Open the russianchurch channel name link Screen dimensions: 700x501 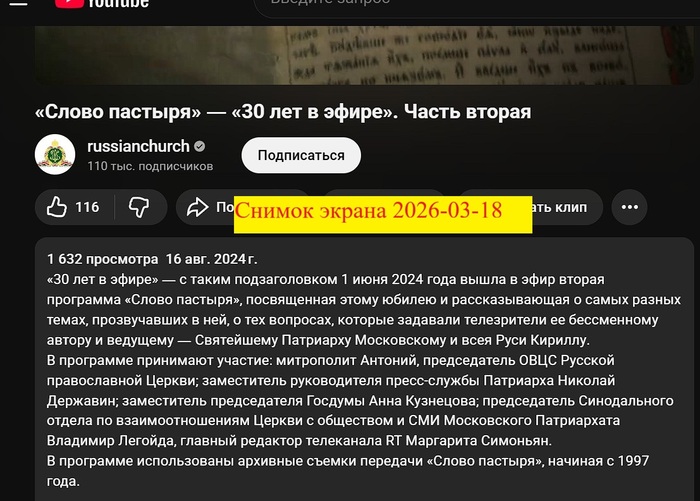pyautogui.click(x=138, y=146)
